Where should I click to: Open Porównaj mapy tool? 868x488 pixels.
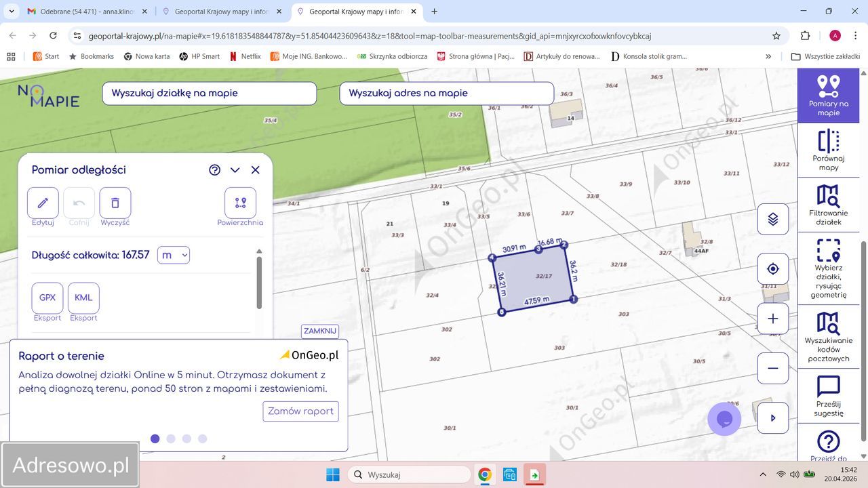click(829, 149)
